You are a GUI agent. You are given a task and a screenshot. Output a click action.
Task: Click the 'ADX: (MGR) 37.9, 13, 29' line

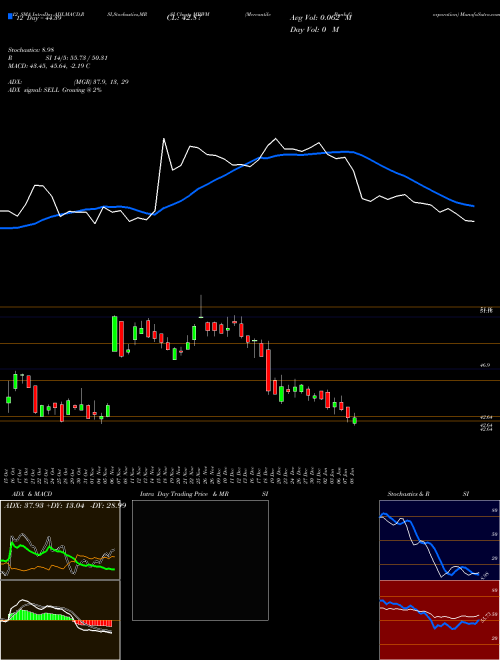coord(69,82)
